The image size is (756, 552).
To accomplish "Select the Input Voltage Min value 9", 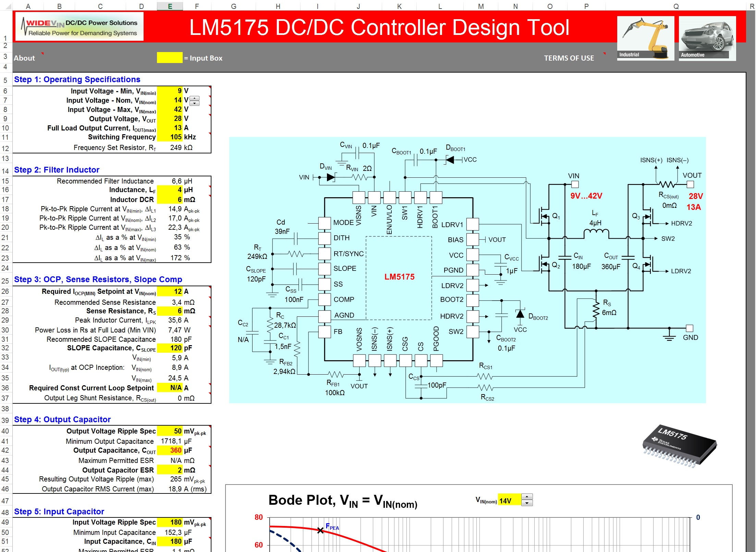I will click(x=170, y=91).
